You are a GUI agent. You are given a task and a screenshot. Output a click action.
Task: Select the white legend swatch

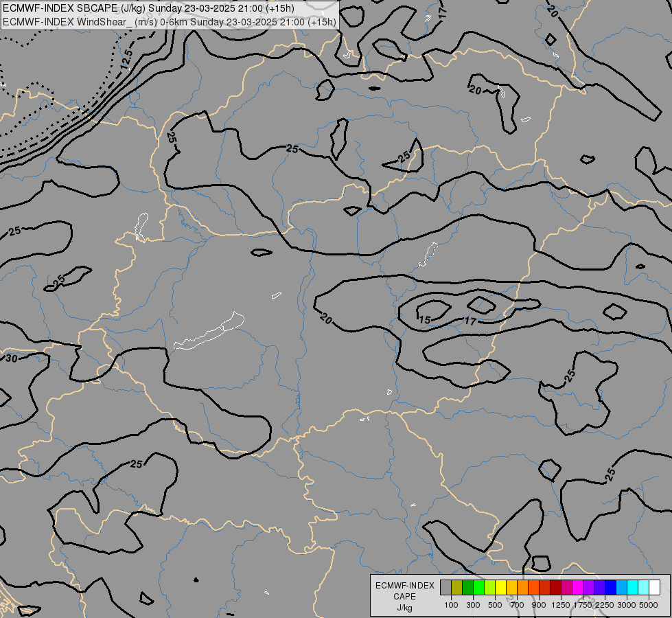pos(654,588)
